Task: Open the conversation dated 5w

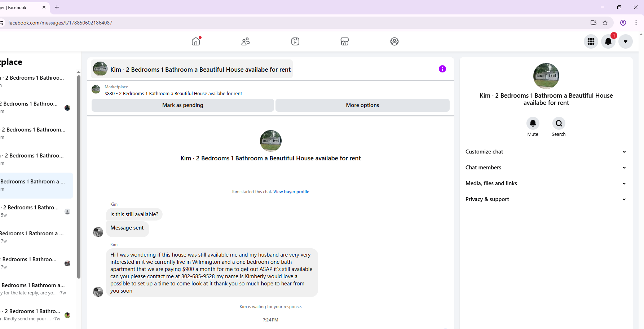Action: coord(36,211)
